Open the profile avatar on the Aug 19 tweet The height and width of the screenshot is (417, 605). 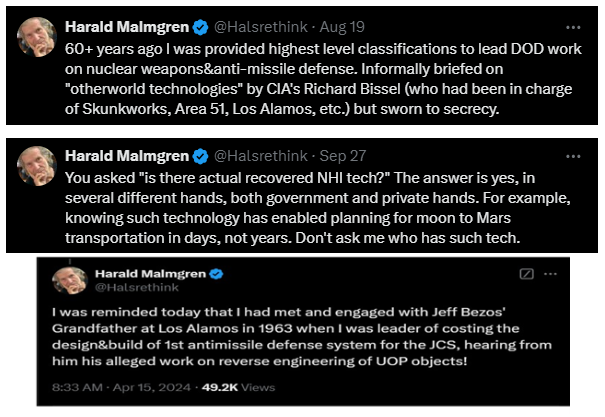tap(35, 37)
